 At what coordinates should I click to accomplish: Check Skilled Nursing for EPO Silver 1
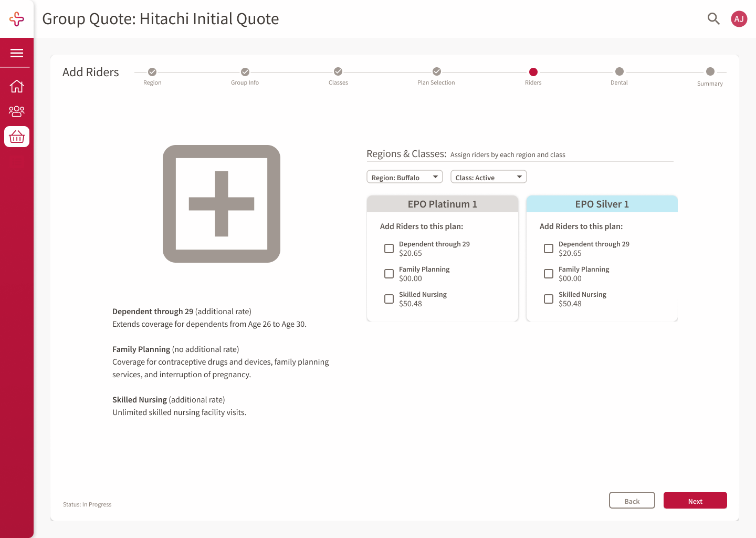point(549,299)
